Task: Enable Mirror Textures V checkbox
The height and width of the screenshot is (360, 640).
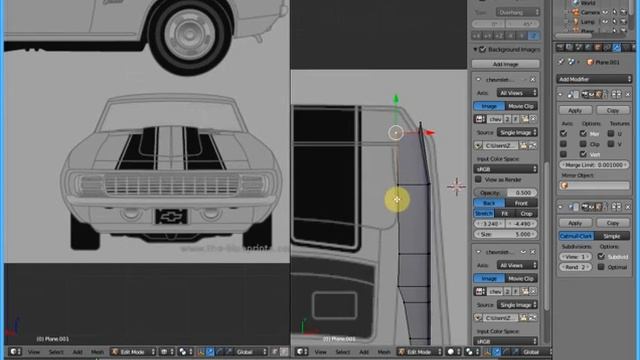Action: [x=611, y=144]
